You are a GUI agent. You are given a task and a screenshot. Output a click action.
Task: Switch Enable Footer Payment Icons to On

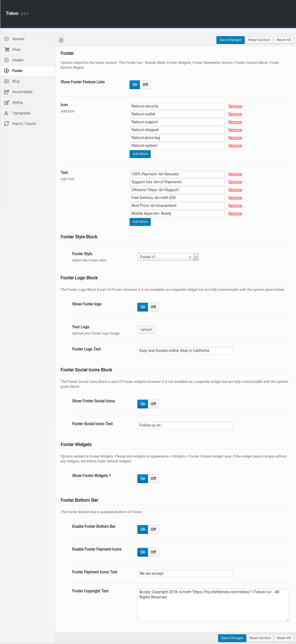[x=143, y=552]
